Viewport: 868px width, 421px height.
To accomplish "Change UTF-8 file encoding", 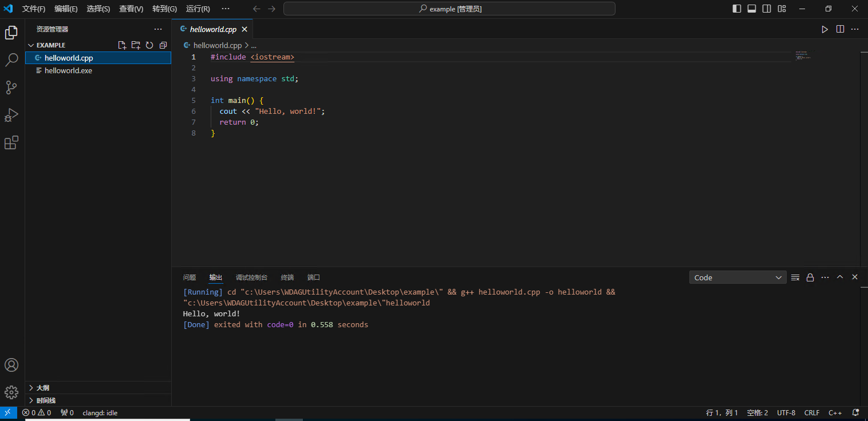I will click(x=786, y=412).
